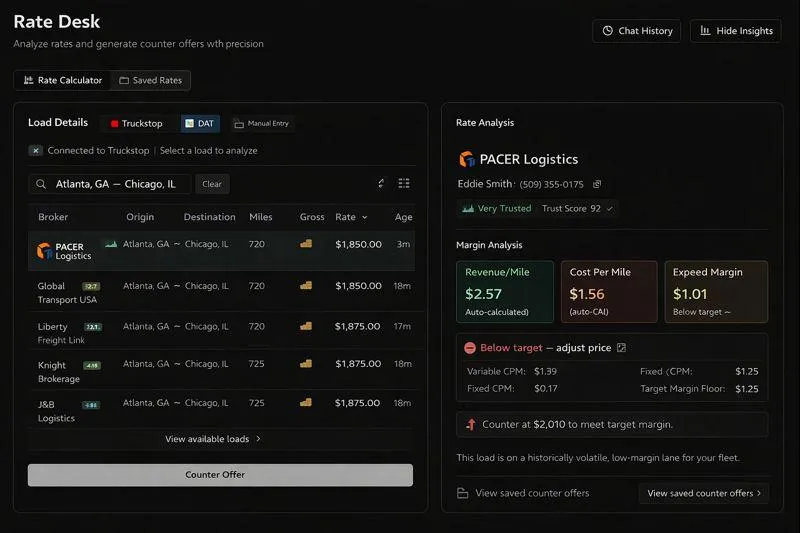Focus the Atlanta, GA – Chicago, IL search field
The width and height of the screenshot is (800, 533).
point(110,184)
